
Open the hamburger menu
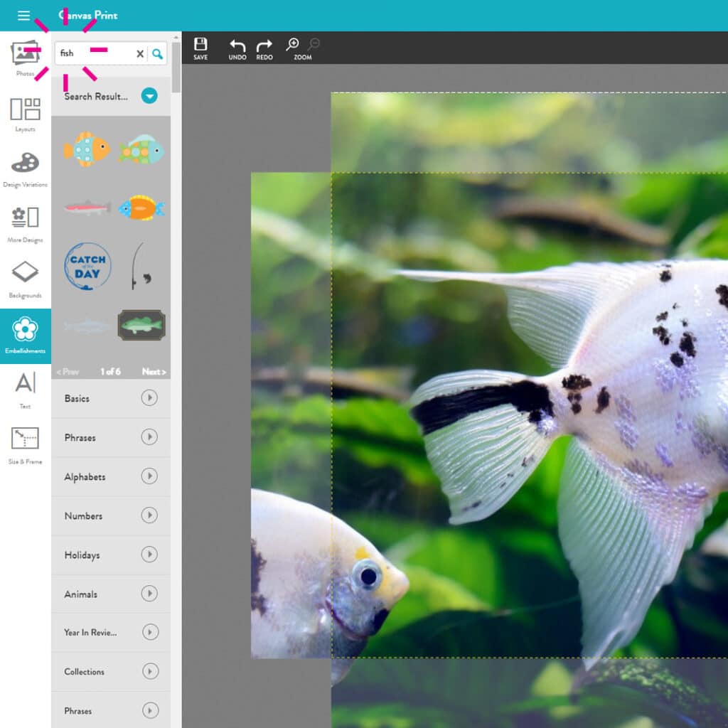[x=23, y=16]
